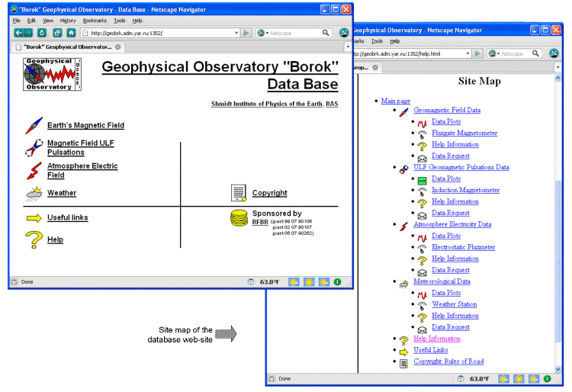The width and height of the screenshot is (572, 392).
Task: Click first weather icon in Data Base window status bar
Action: pos(294,282)
